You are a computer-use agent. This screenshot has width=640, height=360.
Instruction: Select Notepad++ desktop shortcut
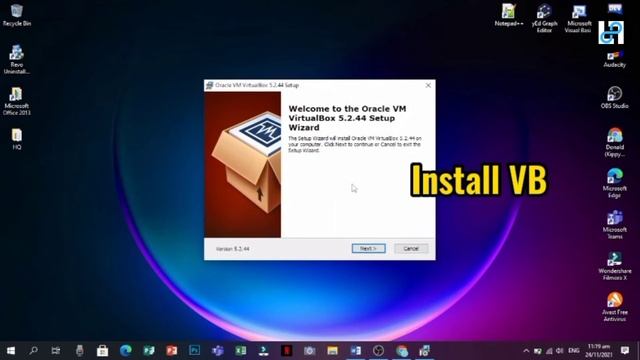point(509,15)
